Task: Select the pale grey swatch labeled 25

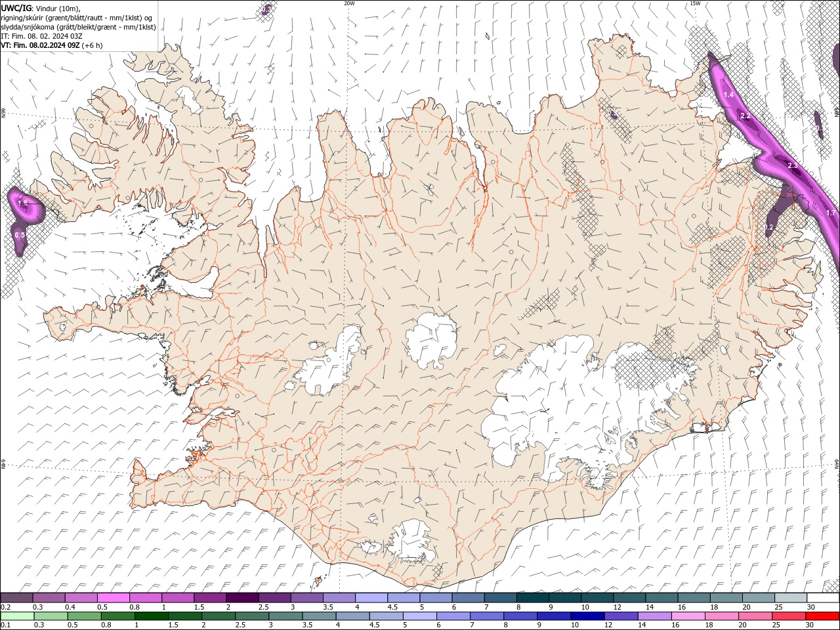Action: (790, 598)
